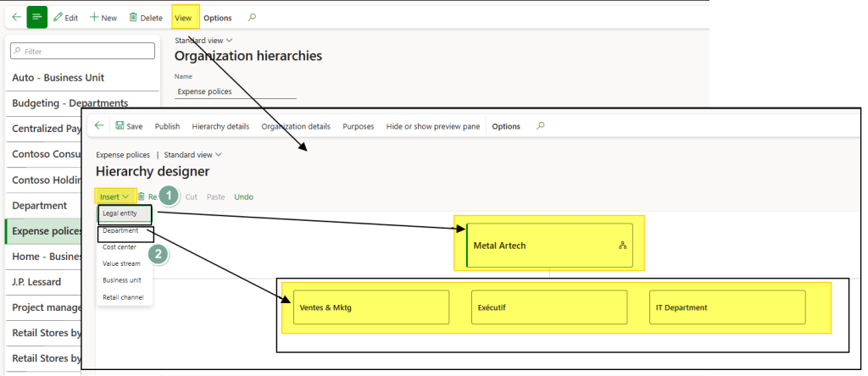Viewport: 868px width, 376px height.
Task: Click the search icon in Hierarchy designer toolbar
Action: click(541, 126)
